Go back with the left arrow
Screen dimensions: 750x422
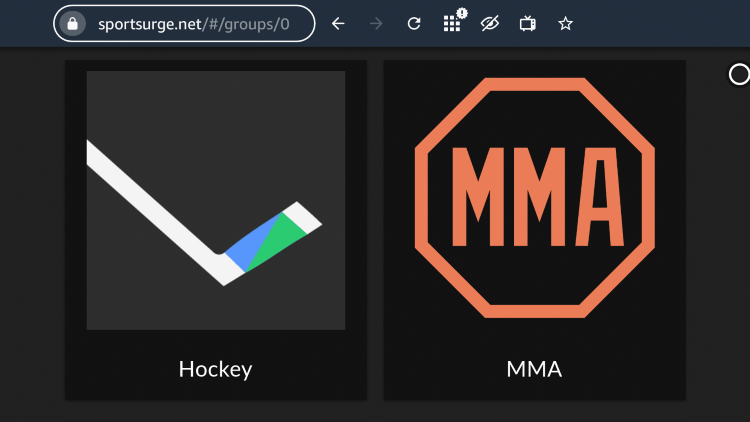coord(338,23)
